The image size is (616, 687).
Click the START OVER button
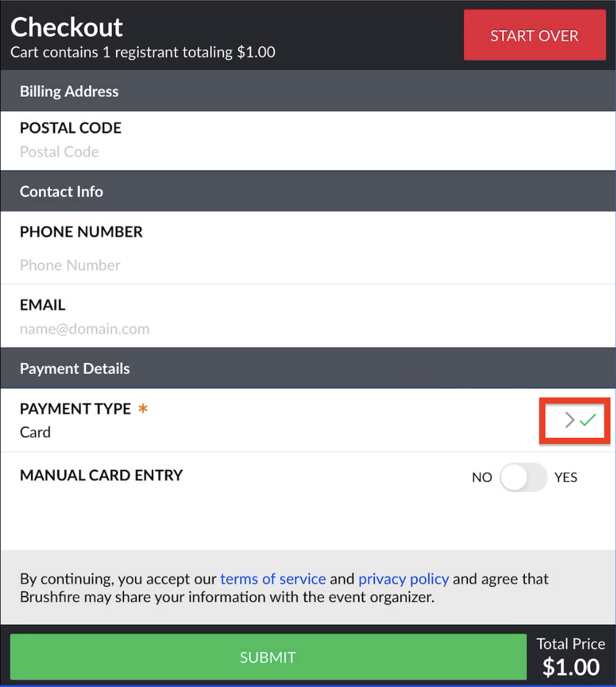(x=534, y=35)
